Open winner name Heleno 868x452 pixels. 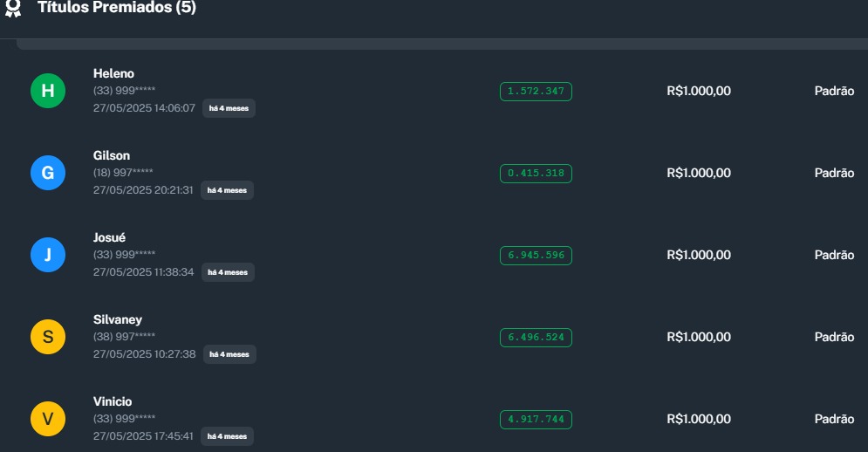113,73
